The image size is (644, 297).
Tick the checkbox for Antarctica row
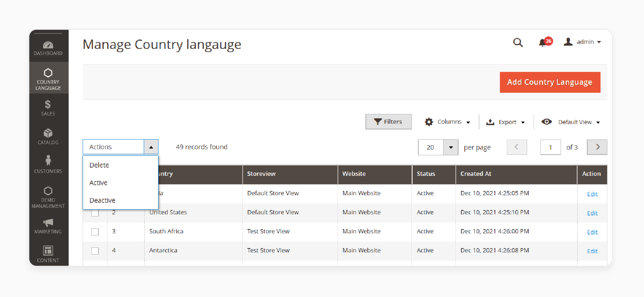point(95,251)
